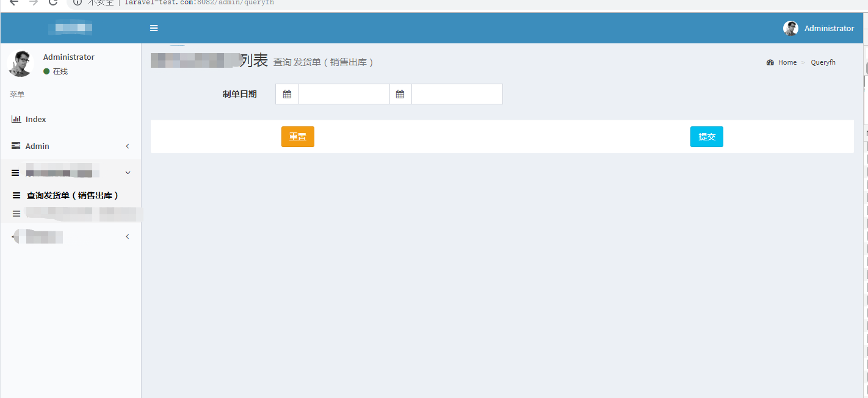Screen dimensions: 868x398
Task: Collapse the expanded sidebar submenu chevron
Action: click(128, 173)
